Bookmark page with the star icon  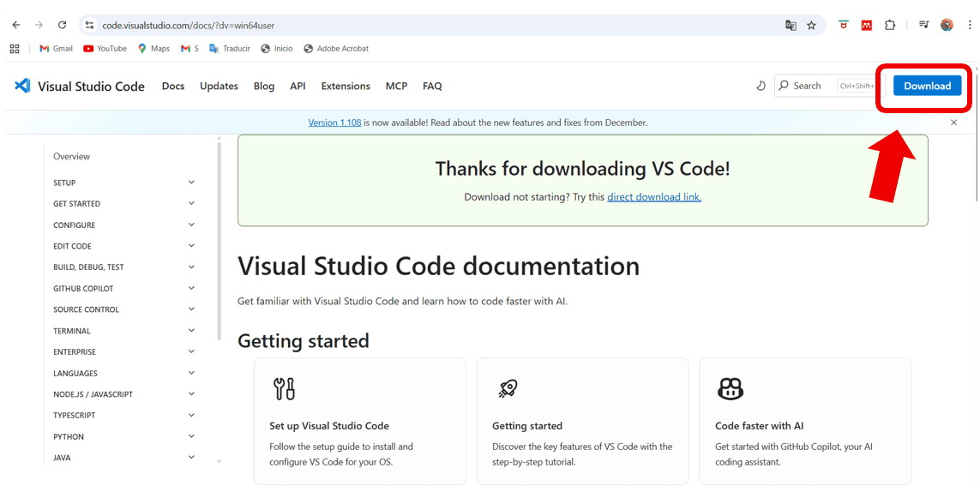coord(811,25)
